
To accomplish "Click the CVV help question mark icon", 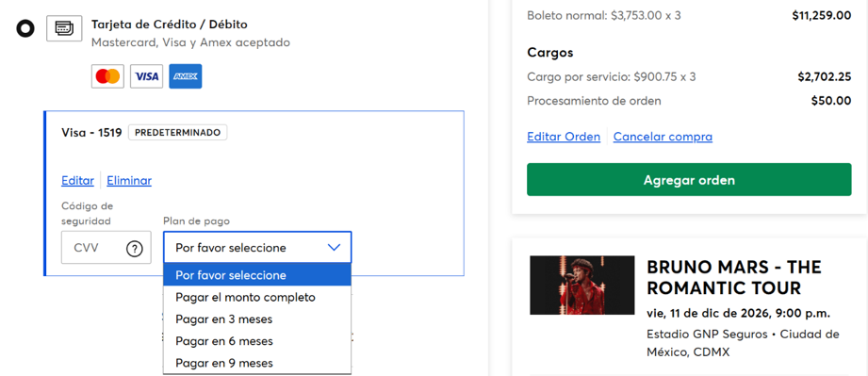I will [135, 248].
